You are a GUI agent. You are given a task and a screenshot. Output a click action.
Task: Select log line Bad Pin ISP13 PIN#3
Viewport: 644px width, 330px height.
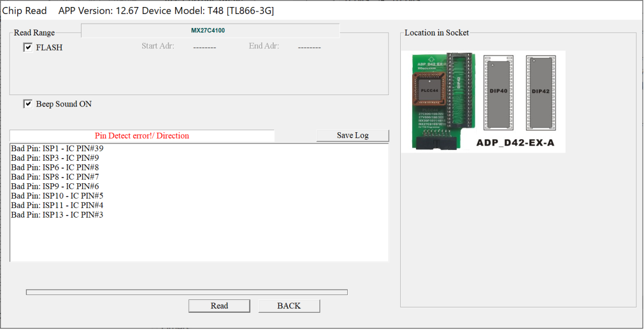pyautogui.click(x=57, y=215)
